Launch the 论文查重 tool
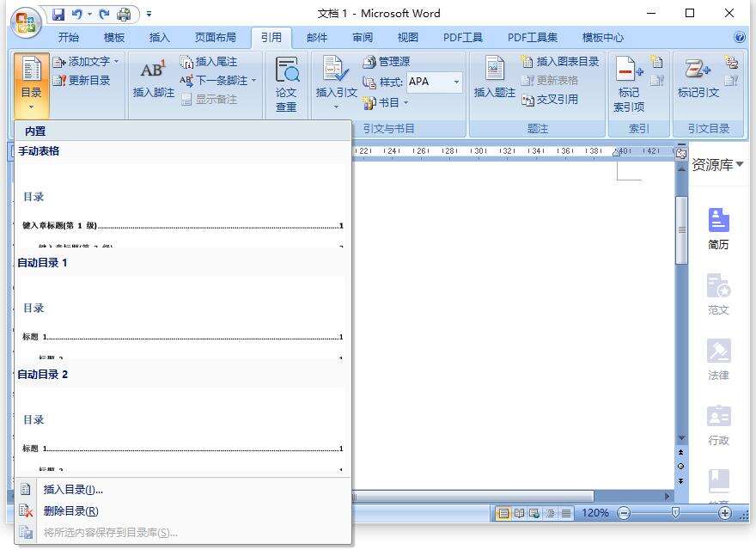The width and height of the screenshot is (756, 550). 286,85
